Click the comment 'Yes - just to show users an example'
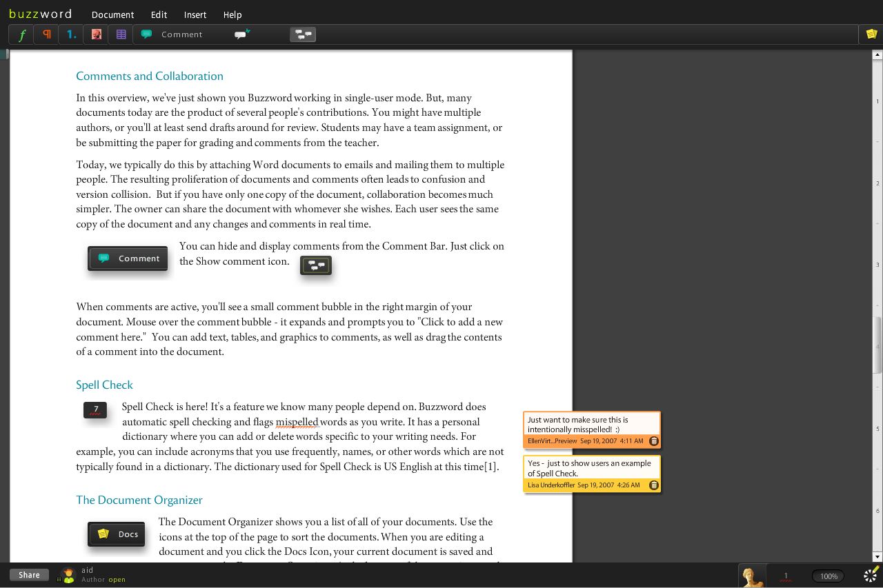 (x=589, y=463)
